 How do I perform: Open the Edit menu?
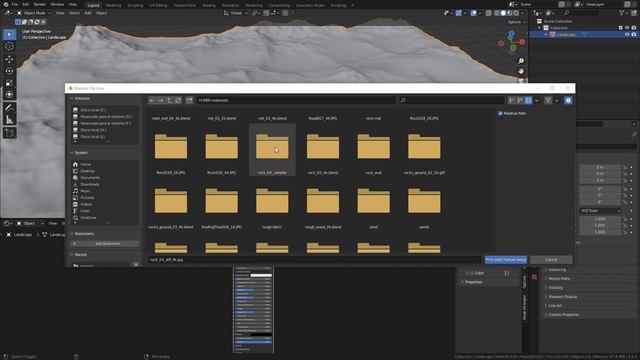(26, 4)
